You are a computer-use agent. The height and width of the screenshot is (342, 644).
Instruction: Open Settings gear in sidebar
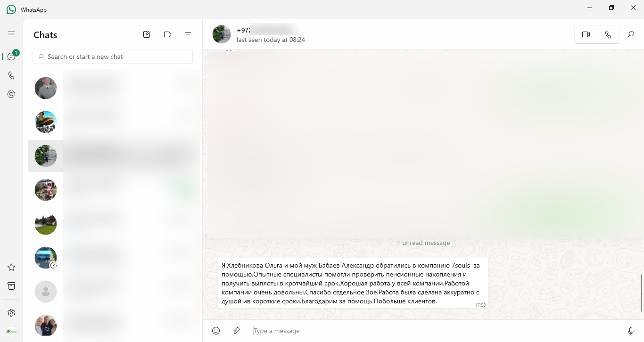coord(11,313)
